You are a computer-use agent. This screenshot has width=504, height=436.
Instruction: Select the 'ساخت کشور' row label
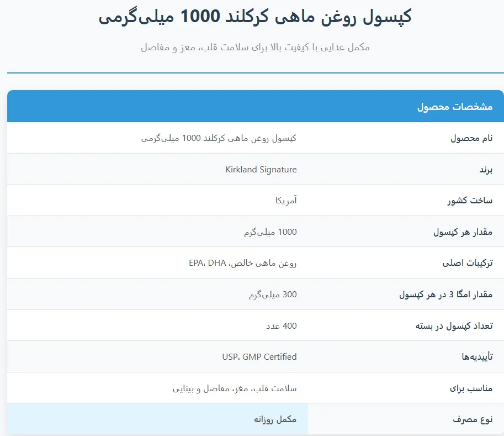[x=470, y=201]
